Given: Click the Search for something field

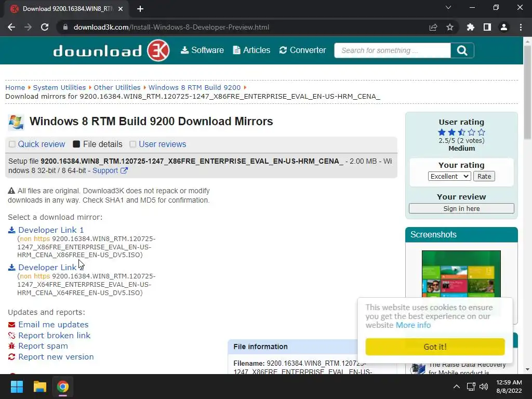Looking at the screenshot, I should point(392,50).
